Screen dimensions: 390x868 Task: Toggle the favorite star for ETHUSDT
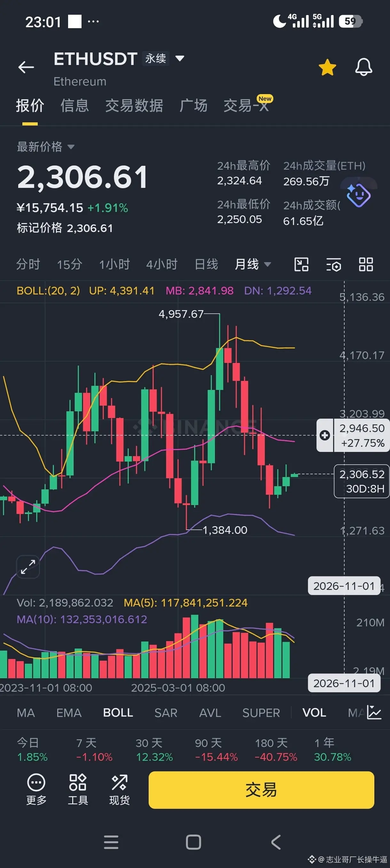[327, 67]
